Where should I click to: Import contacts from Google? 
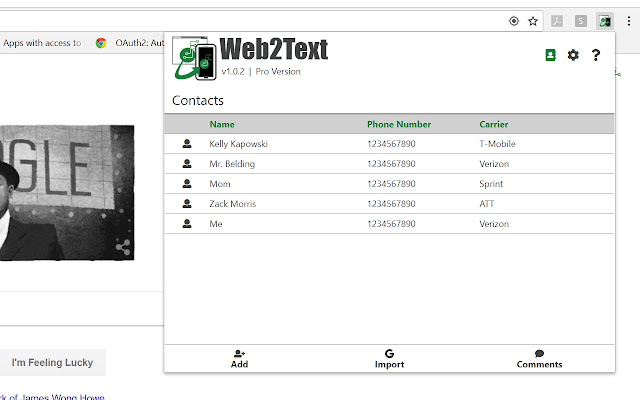coord(389,359)
